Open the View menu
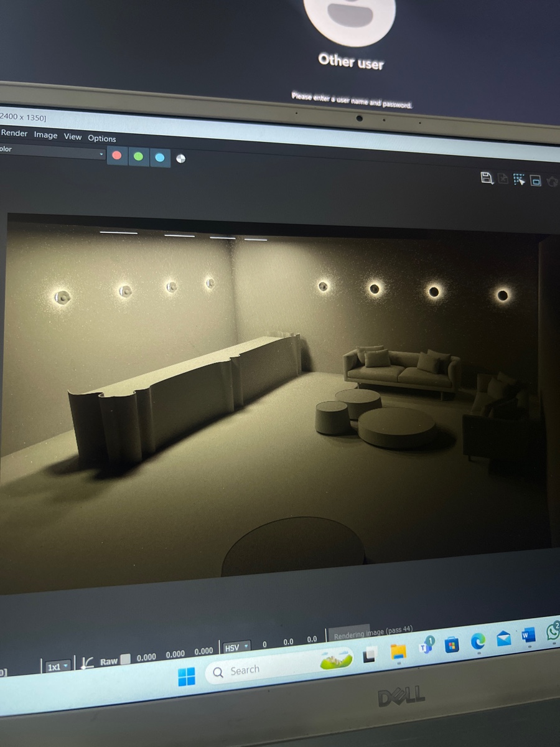 [73, 136]
